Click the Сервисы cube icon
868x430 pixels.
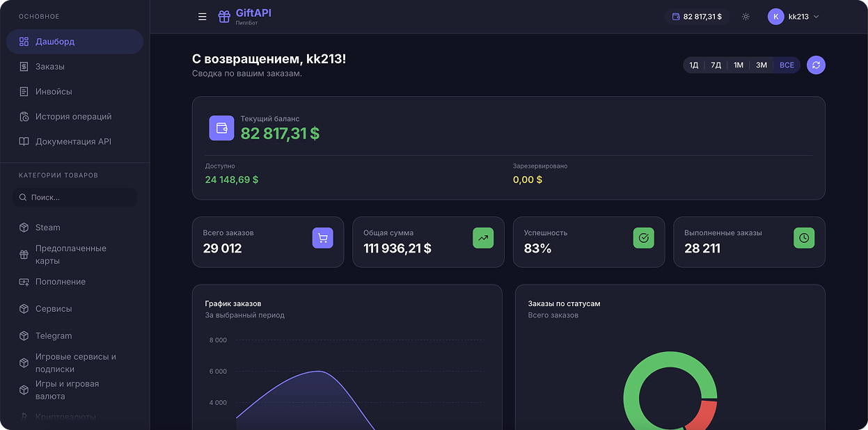pos(24,309)
